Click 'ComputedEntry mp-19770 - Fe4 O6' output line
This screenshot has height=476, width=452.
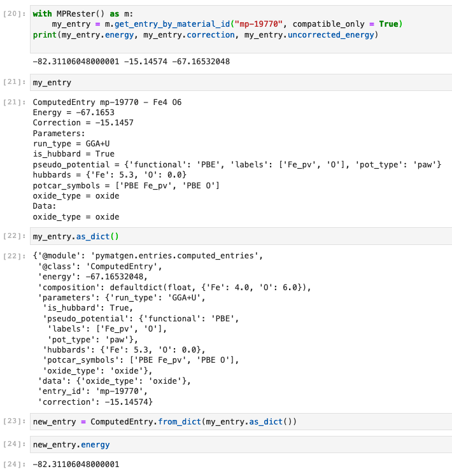coord(107,102)
